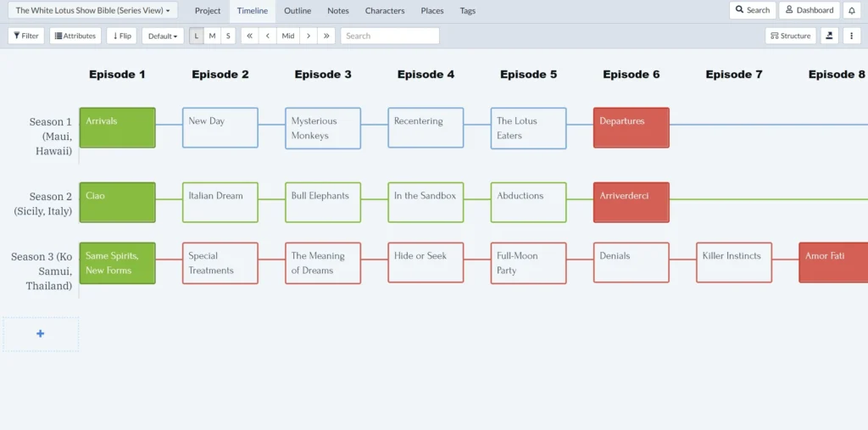Flip the timeline orientation
Image resolution: width=868 pixels, height=430 pixels.
122,36
